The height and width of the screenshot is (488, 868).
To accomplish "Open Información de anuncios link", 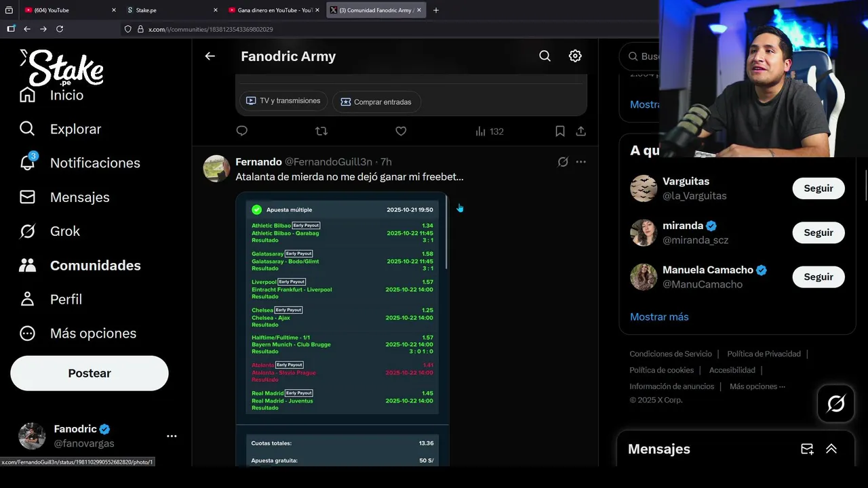I will pos(671,386).
